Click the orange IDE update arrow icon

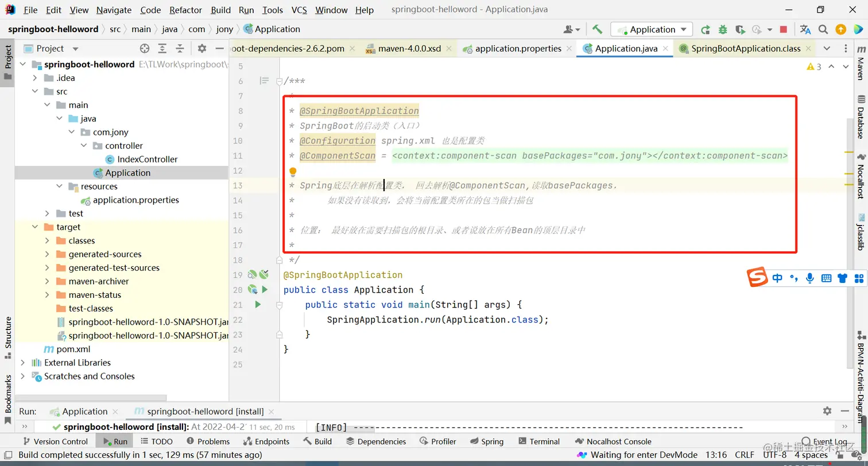841,29
